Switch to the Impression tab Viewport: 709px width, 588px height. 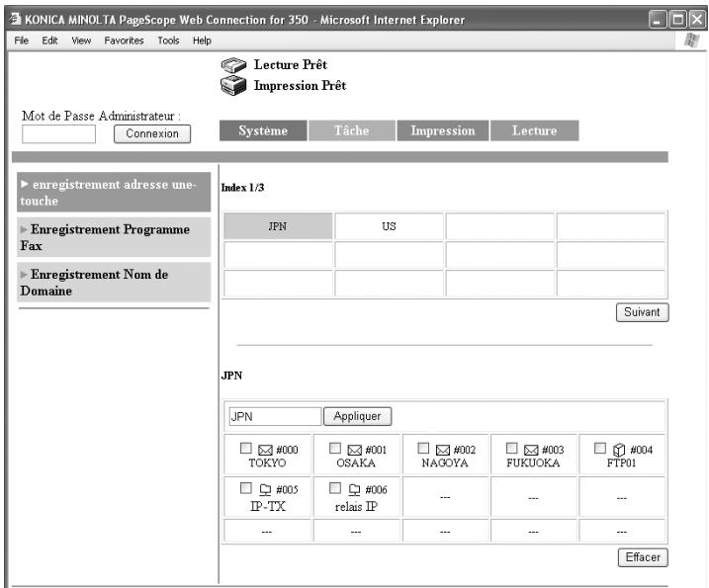(443, 130)
